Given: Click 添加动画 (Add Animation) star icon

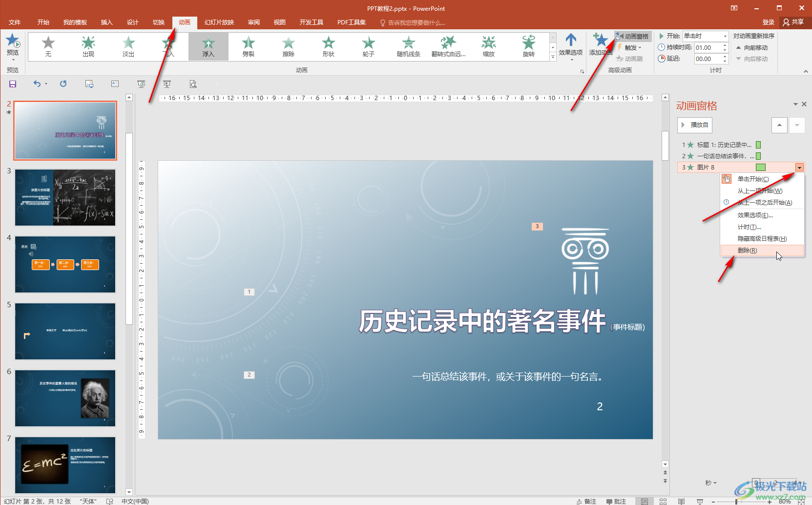Looking at the screenshot, I should pos(600,41).
